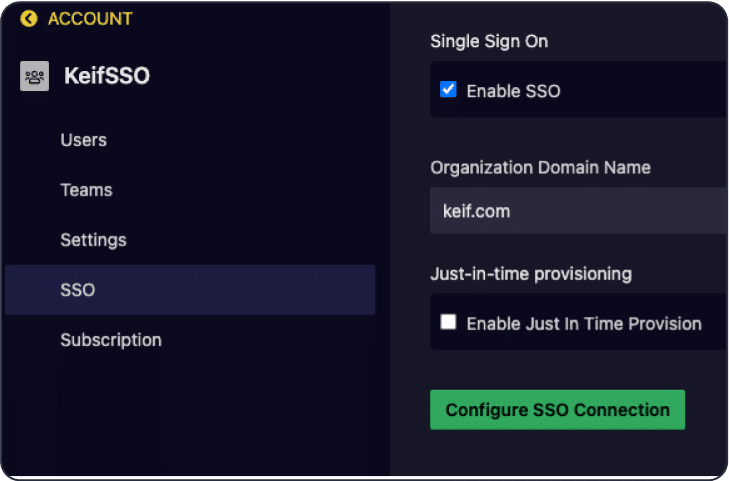The height and width of the screenshot is (481, 729).
Task: Click Configure SSO Connection button
Action: [x=557, y=410]
